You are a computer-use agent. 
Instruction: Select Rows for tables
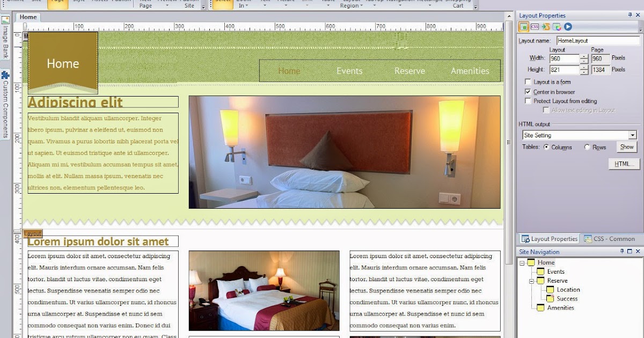[x=587, y=147]
